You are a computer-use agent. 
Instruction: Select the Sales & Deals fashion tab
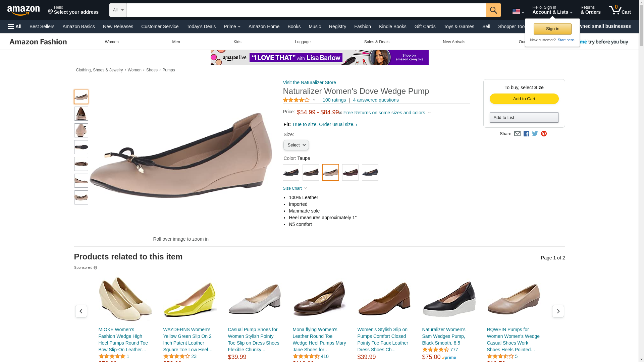[x=376, y=42]
